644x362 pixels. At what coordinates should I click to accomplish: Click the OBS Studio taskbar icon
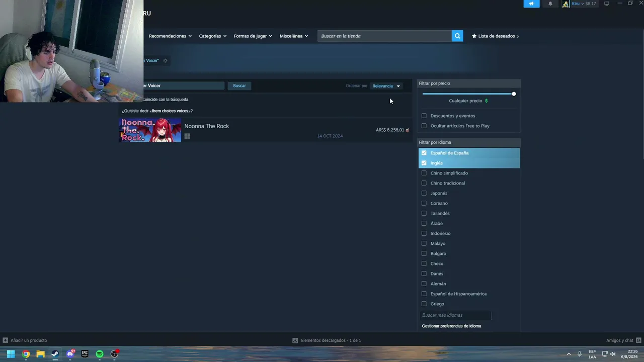click(115, 354)
